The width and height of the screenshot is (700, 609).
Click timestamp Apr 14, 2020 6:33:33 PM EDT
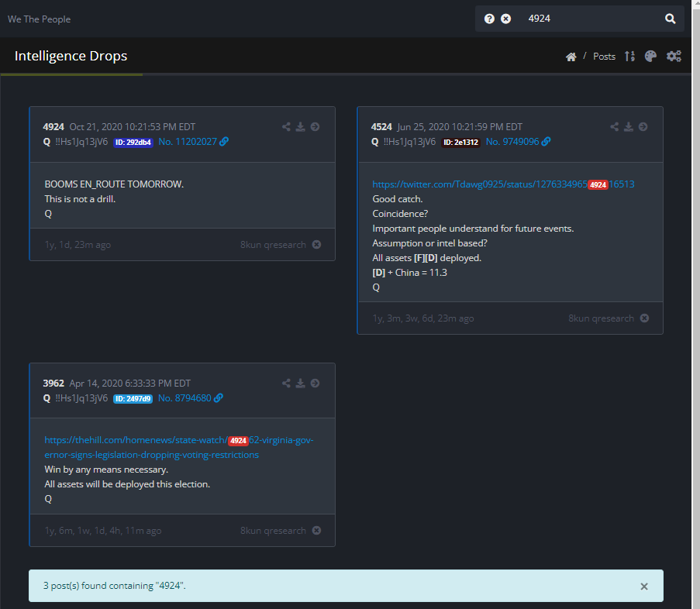point(130,384)
